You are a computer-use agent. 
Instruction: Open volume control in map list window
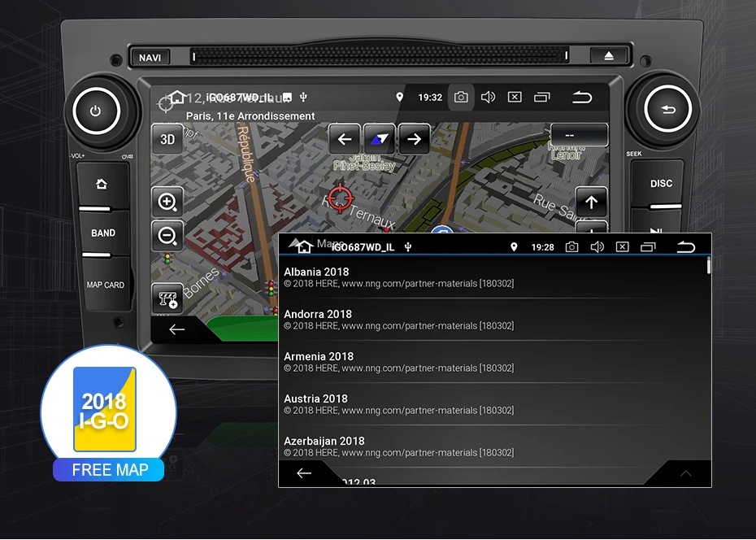click(x=597, y=247)
